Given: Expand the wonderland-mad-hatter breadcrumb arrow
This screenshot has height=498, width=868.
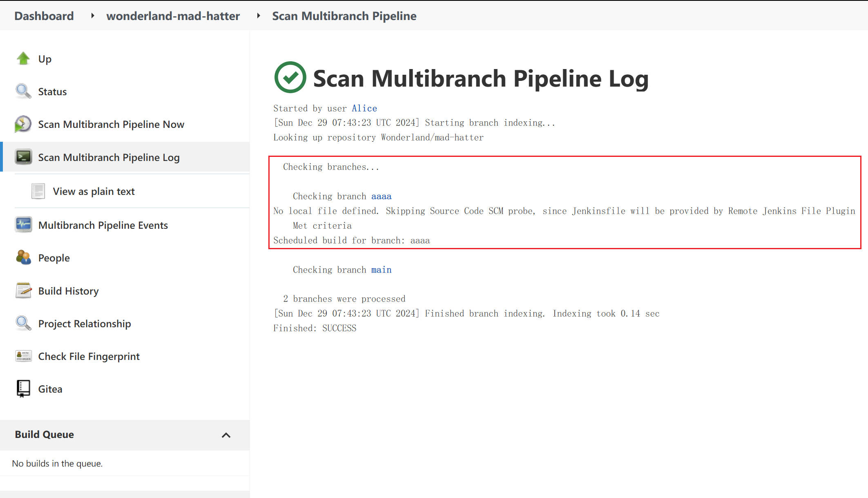Looking at the screenshot, I should 259,16.
